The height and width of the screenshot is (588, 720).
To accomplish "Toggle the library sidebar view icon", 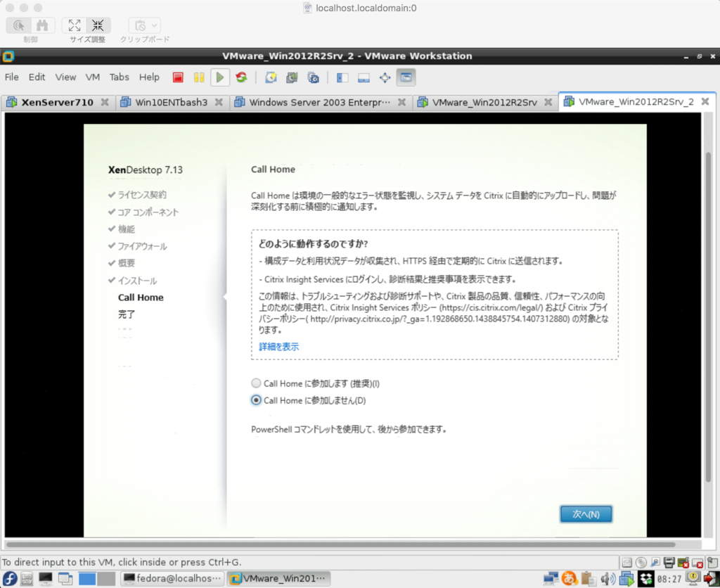I will tap(342, 77).
